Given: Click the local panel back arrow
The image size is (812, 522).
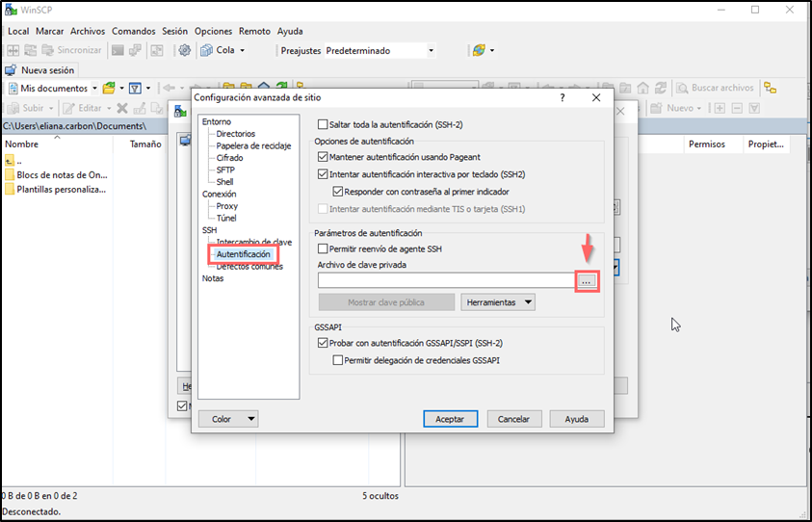Looking at the screenshot, I should point(169,88).
